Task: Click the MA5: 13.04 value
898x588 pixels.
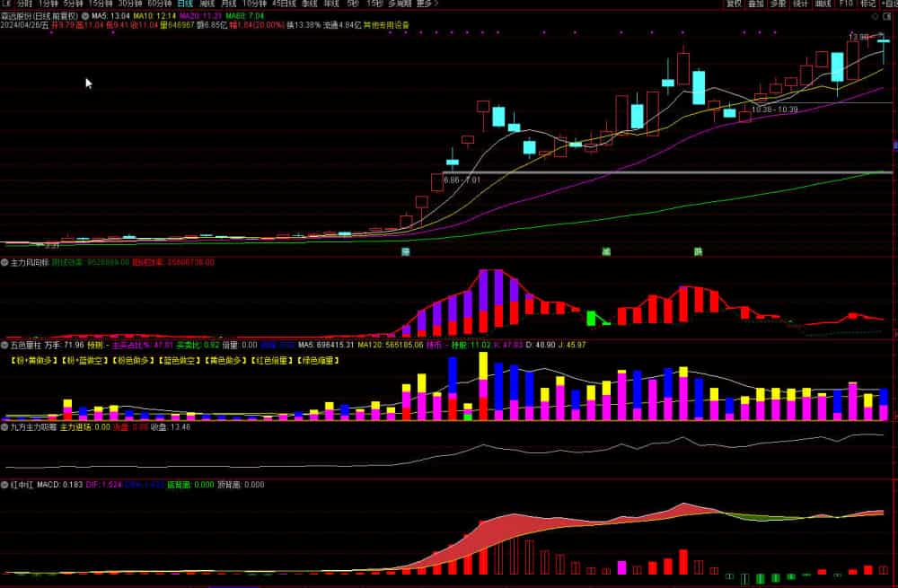Action: pos(110,16)
